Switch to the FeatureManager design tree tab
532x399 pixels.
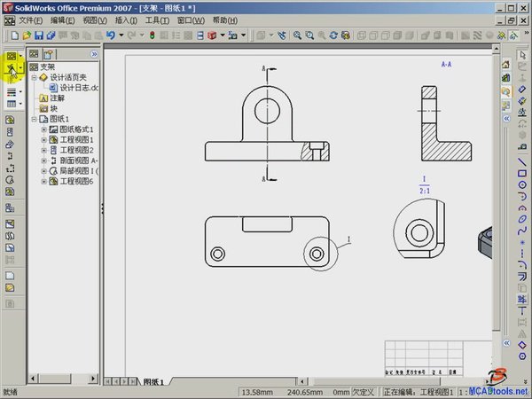[x=34, y=54]
